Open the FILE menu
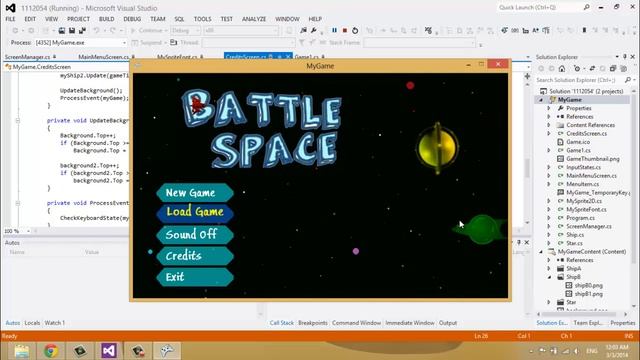Image resolution: width=640 pixels, height=360 pixels. point(10,19)
